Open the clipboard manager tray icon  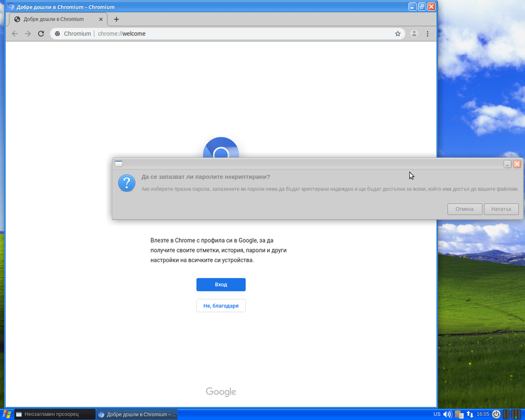tap(459, 414)
